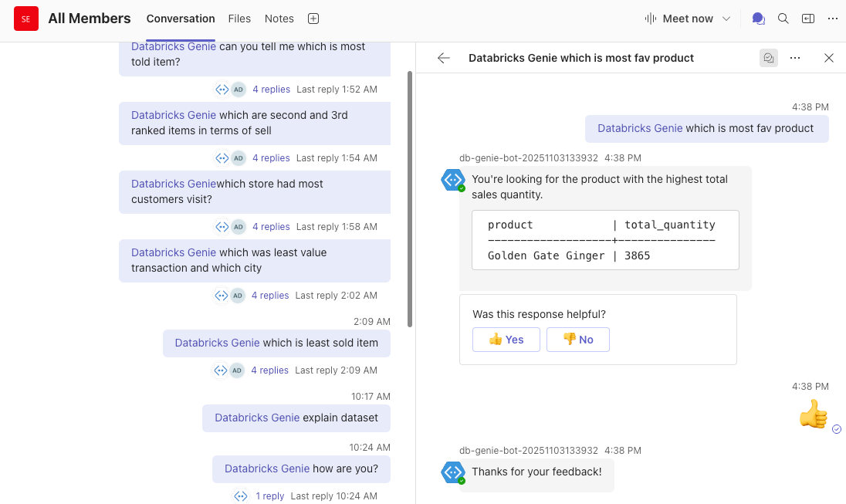Image resolution: width=846 pixels, height=504 pixels.
Task: Click Genie bot avatar on Thanks for feedback
Action: point(452,472)
